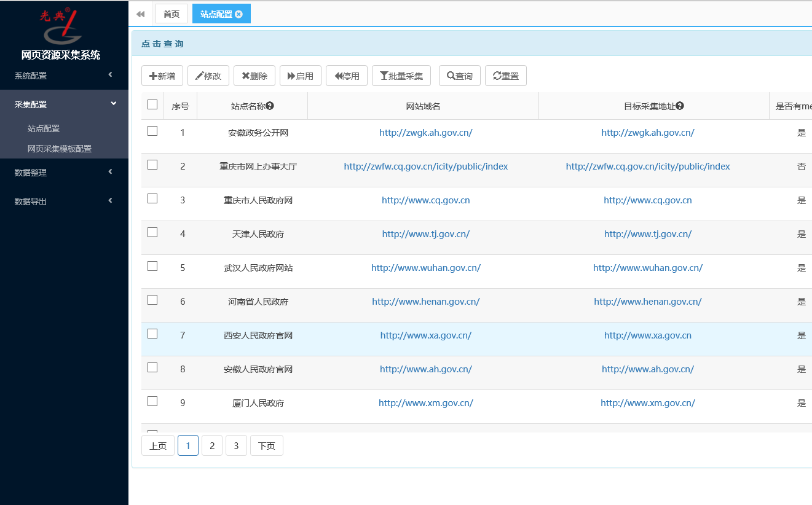Go to page 1 in pagination

[x=188, y=445]
